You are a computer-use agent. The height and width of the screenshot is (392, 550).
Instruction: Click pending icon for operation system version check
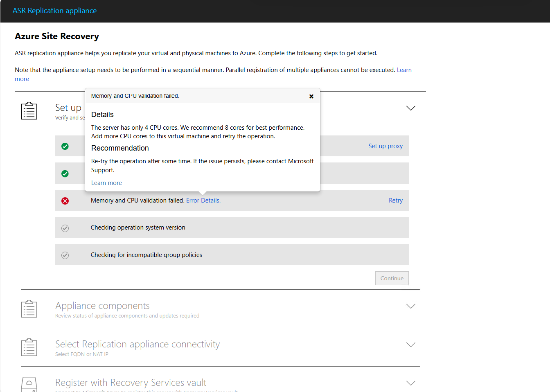65,228
